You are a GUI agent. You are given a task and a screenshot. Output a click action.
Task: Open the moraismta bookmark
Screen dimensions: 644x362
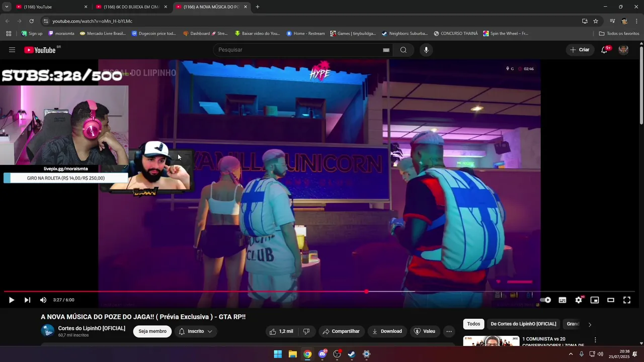pyautogui.click(x=61, y=34)
